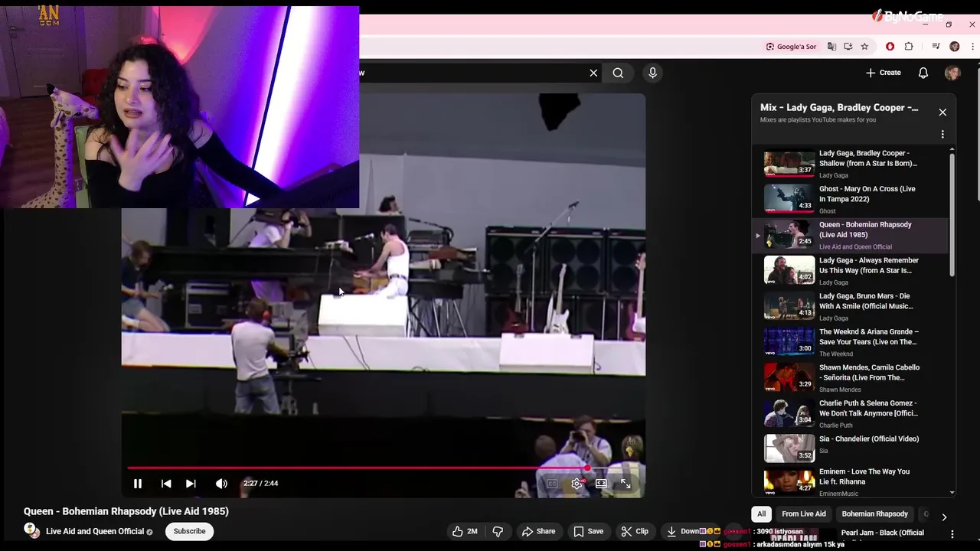The height and width of the screenshot is (551, 980).
Task: Click the video title Queen - Bohemian Rhapsody
Action: point(126,511)
